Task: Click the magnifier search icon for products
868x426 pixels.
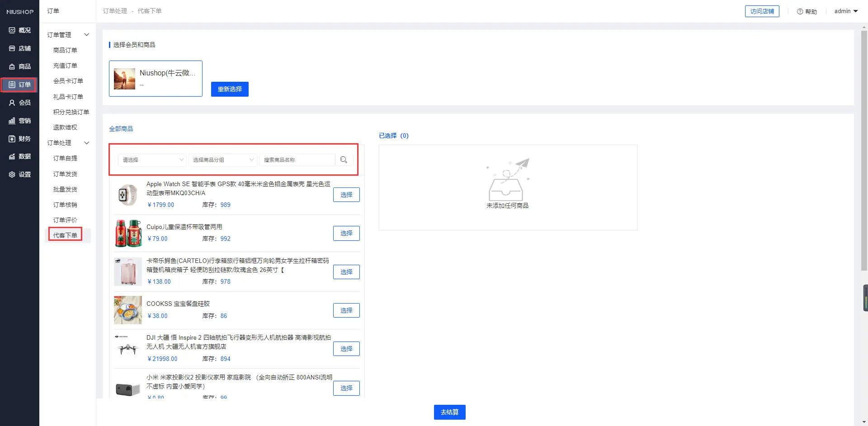Action: click(x=344, y=160)
